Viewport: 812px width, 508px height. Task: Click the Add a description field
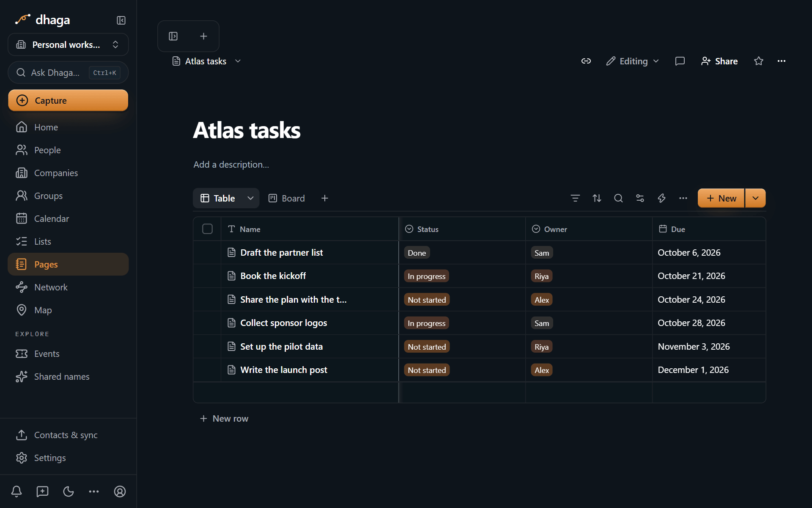[x=231, y=164]
